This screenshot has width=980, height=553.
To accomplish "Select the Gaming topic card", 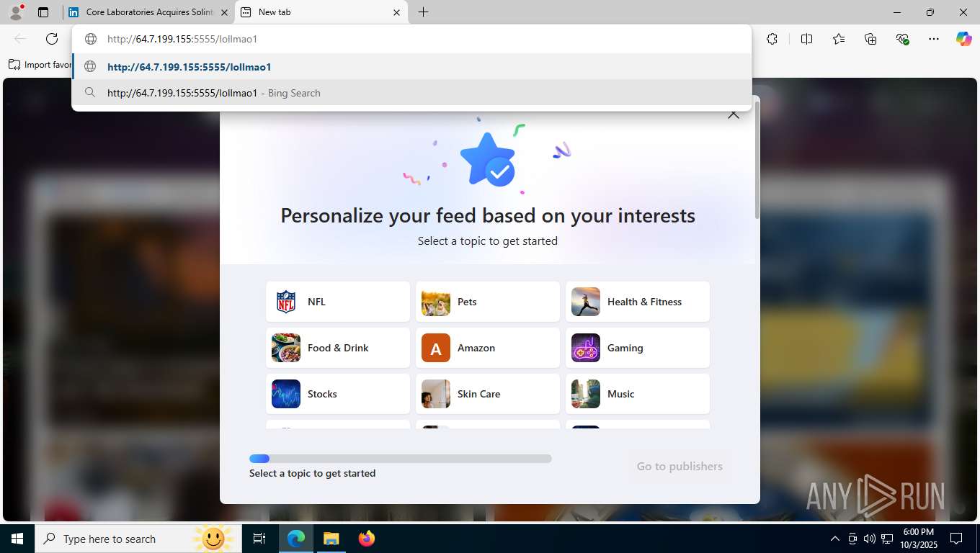I will (638, 348).
